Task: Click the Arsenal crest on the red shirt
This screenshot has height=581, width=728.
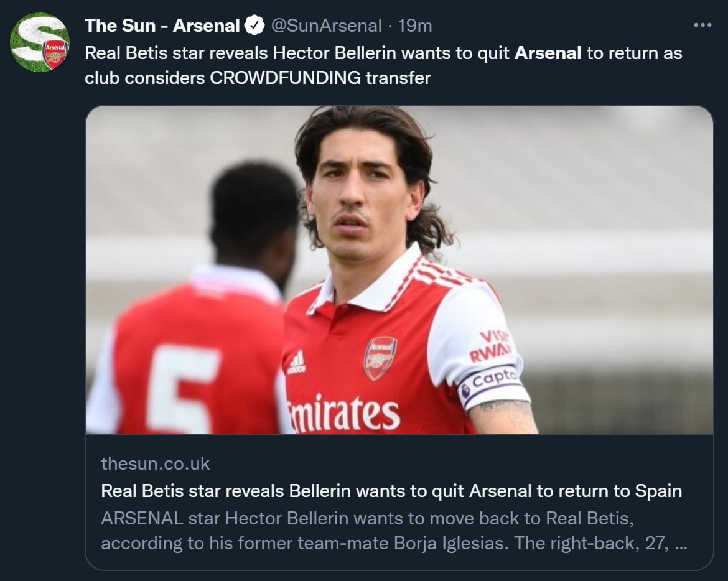Action: pos(380,357)
